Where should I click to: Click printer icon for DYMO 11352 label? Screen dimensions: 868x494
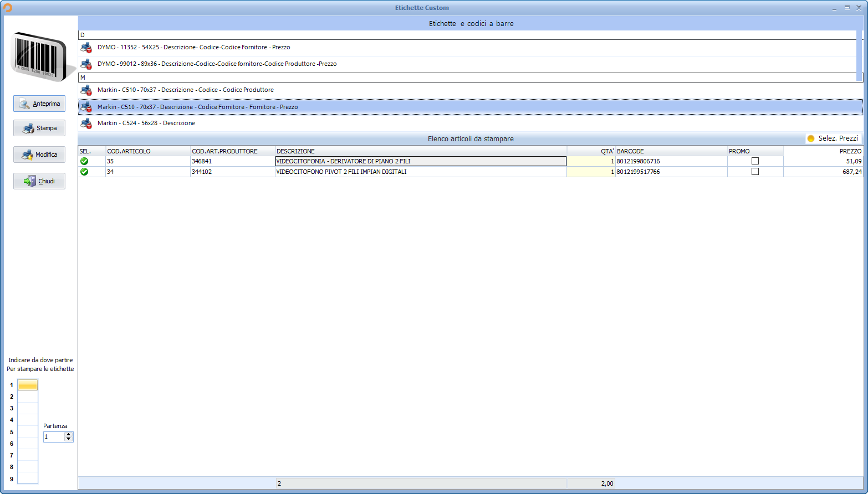[86, 48]
